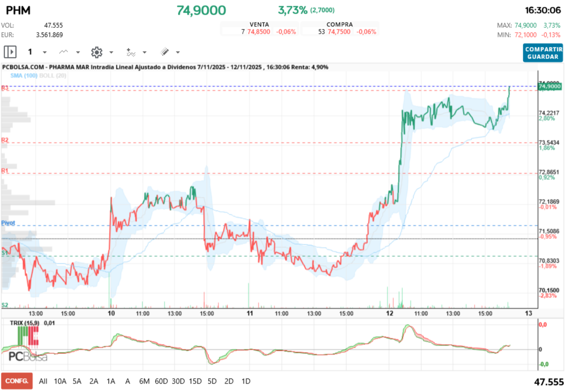This screenshot has width=571, height=392.
Task: Click the side panel toggle icon
Action: [x=10, y=52]
